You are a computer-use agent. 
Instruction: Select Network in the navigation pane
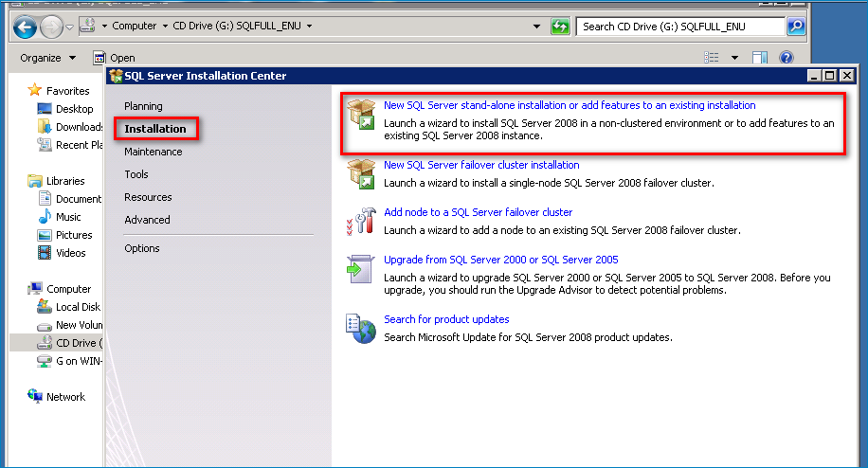click(65, 397)
